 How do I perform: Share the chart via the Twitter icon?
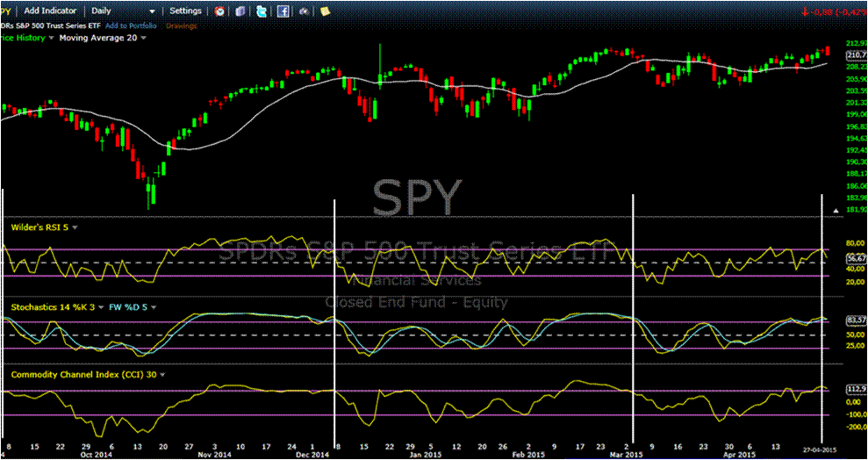262,11
